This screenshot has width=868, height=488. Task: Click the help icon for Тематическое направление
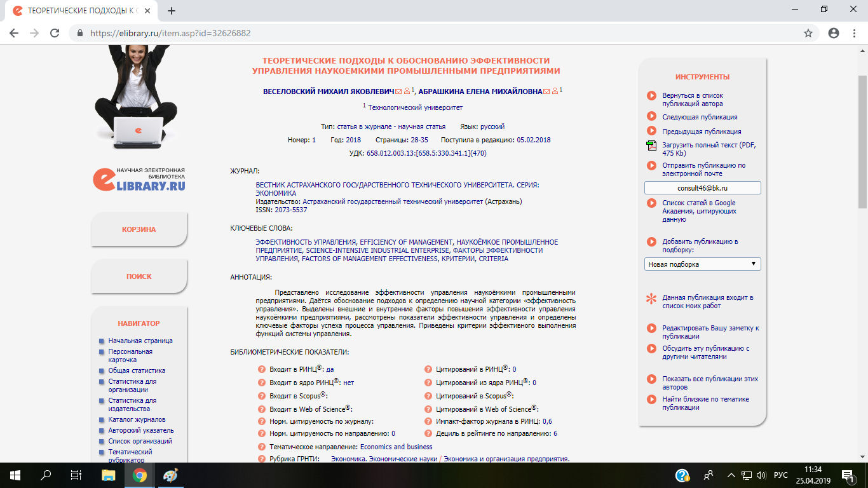click(x=261, y=447)
